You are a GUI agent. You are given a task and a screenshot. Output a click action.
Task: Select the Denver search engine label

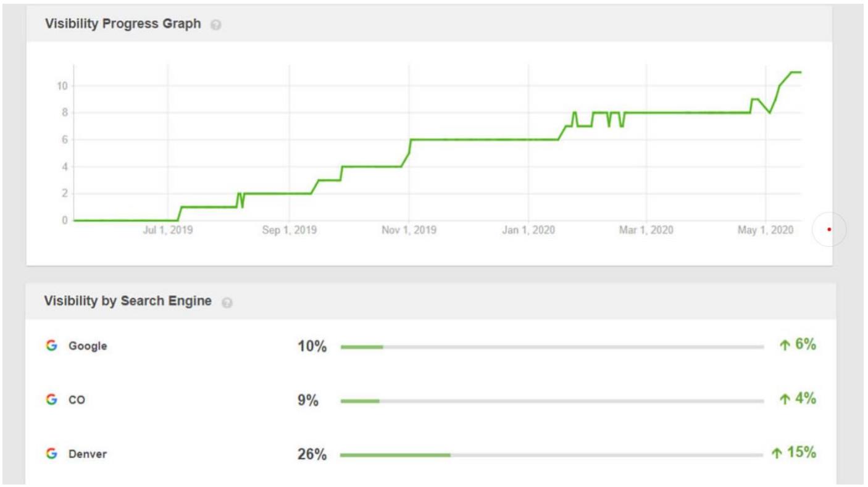(88, 454)
